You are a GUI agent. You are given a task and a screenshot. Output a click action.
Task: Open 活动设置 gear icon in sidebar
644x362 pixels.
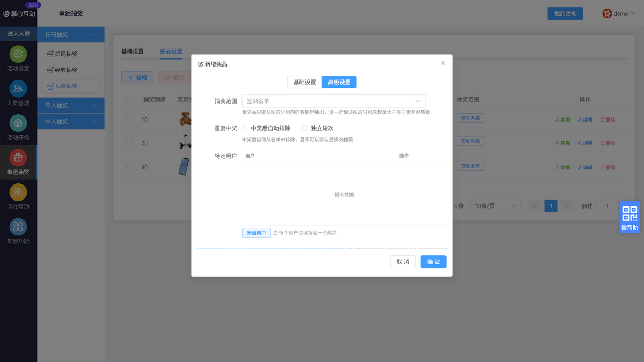click(x=18, y=54)
